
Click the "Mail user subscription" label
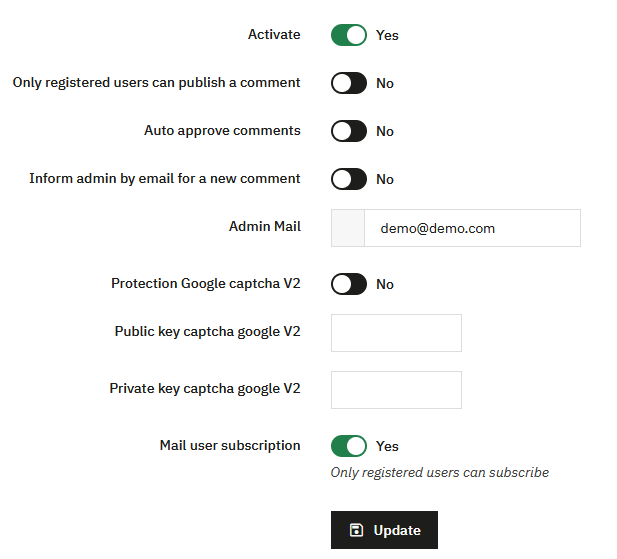(x=230, y=446)
